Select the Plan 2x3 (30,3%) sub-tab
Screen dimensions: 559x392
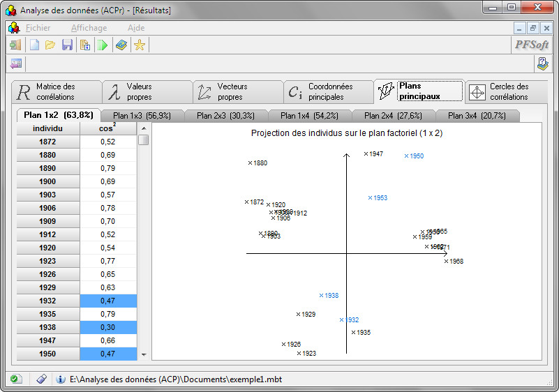[x=225, y=116]
